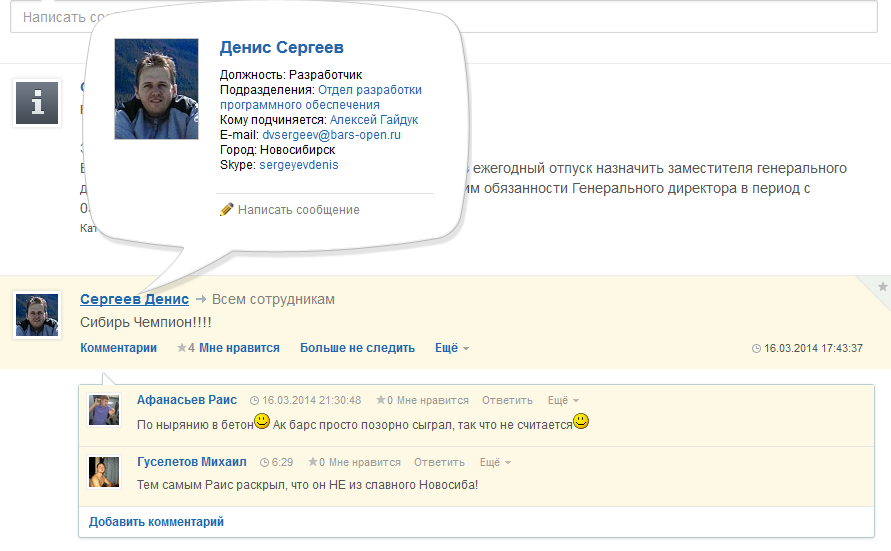Open Комментарии on the post
This screenshot has height=551, width=891.
point(118,348)
